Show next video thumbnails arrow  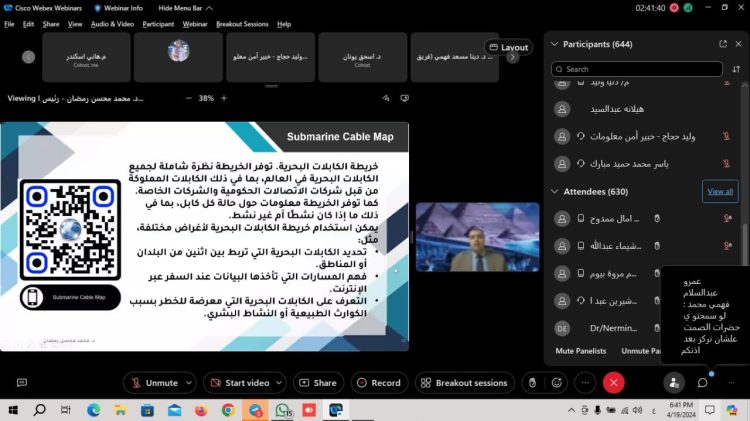pos(513,58)
